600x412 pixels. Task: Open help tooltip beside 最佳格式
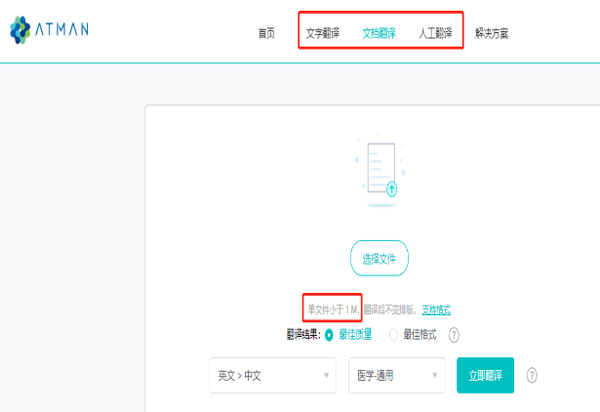click(x=454, y=335)
